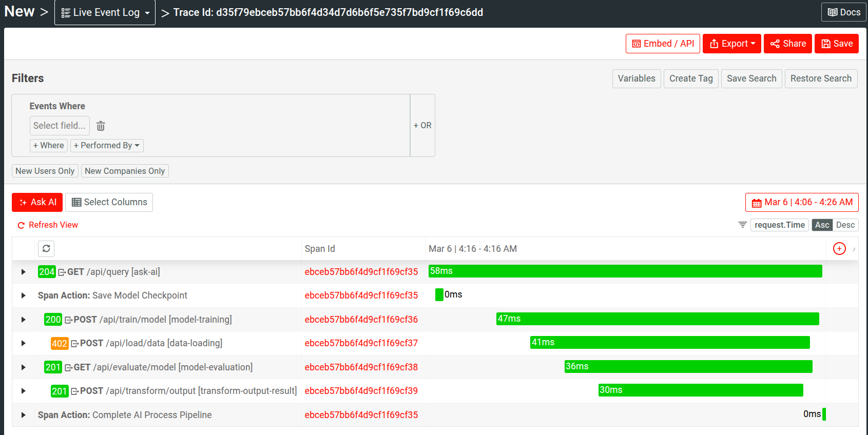Click span id ebceb57bb6f4d9cf1f69cf37

coord(361,343)
